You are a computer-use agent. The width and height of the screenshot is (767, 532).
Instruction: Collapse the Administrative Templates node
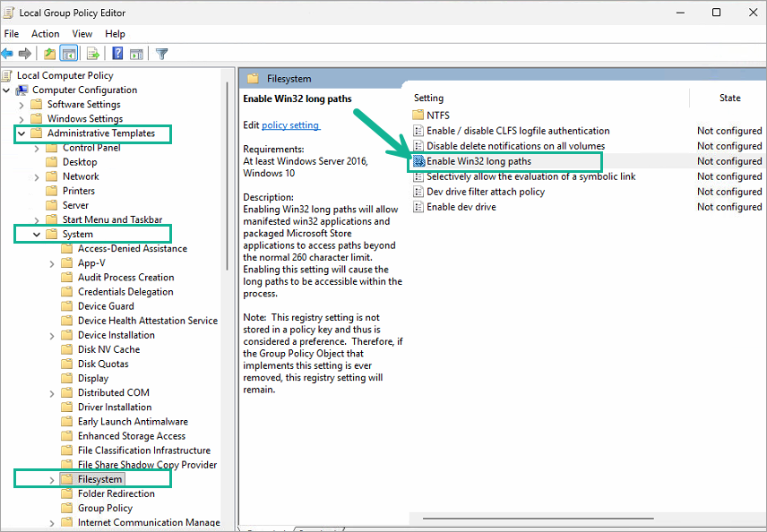point(22,133)
